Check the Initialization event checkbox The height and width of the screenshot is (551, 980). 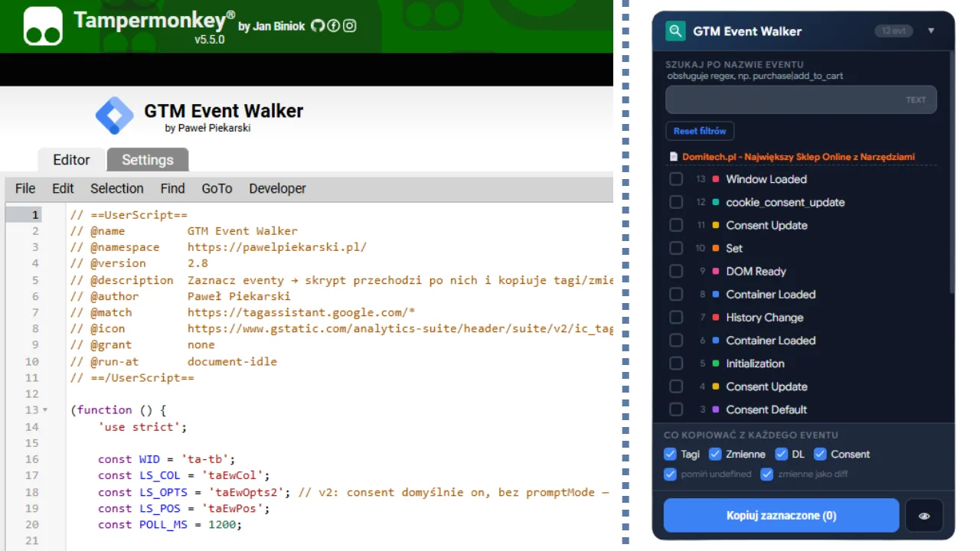[x=676, y=364]
